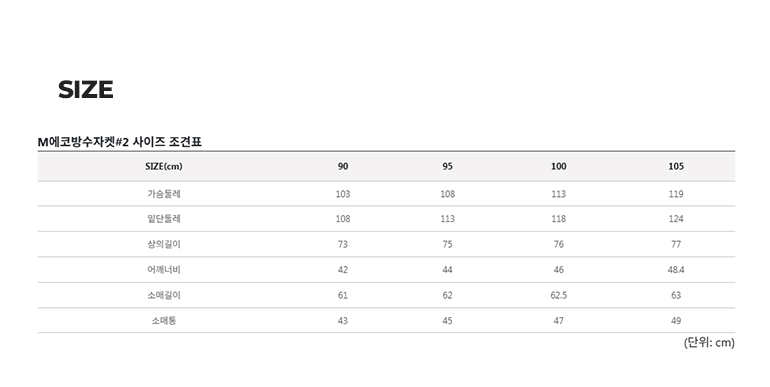Click the sleeve length value 62.5
The image size is (770, 387).
(x=558, y=295)
